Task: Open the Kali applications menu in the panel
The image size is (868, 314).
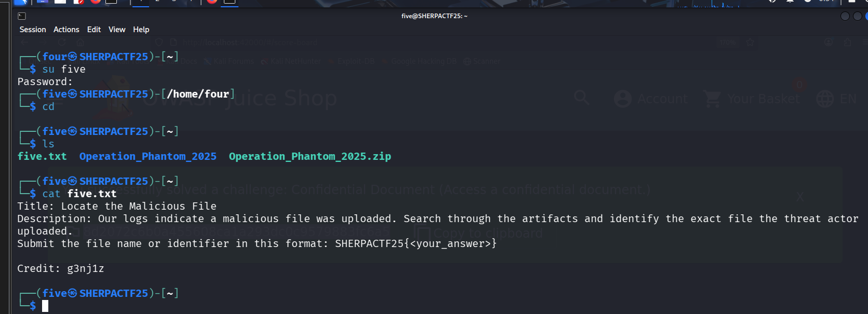Action: [20, 2]
